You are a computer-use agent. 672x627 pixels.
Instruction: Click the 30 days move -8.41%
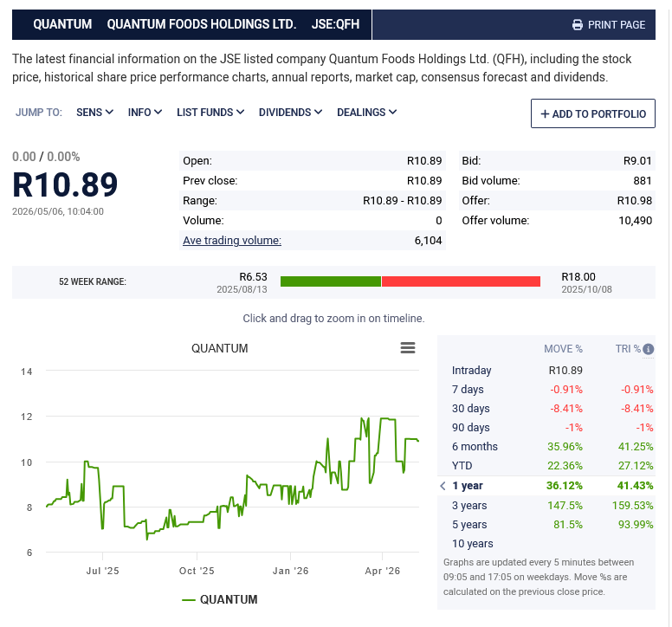566,409
